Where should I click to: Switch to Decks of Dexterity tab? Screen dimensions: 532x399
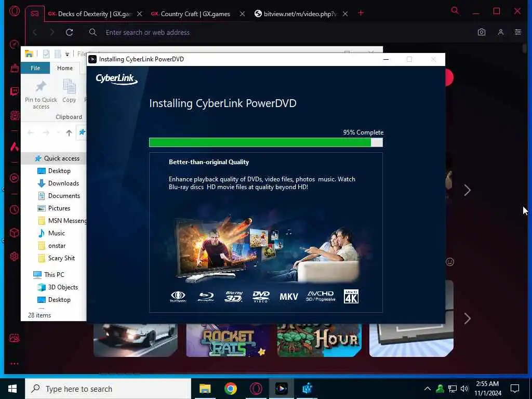pyautogui.click(x=90, y=14)
